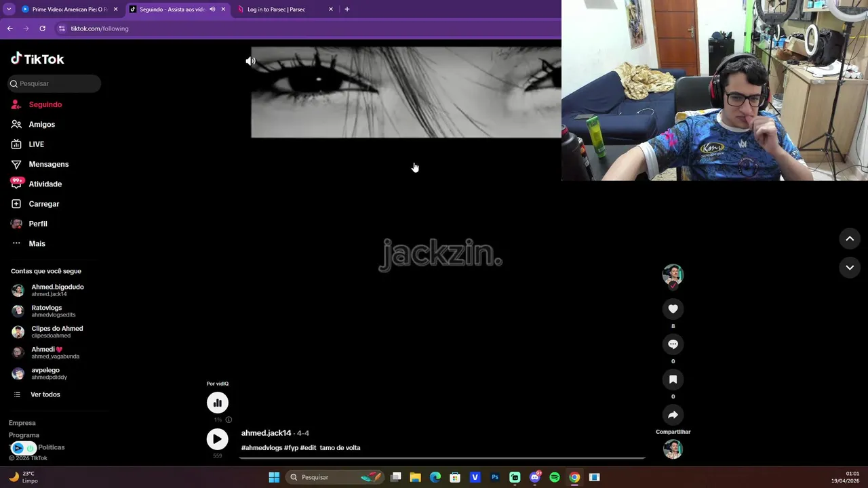Image resolution: width=868 pixels, height=488 pixels.
Task: Open vidIQ stats bar chart button
Action: point(218,403)
